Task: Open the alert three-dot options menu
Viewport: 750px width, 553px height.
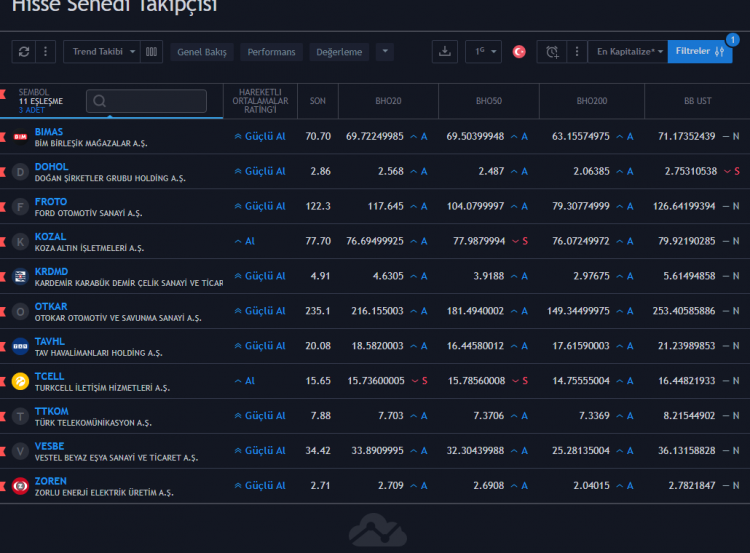Action: [x=577, y=52]
